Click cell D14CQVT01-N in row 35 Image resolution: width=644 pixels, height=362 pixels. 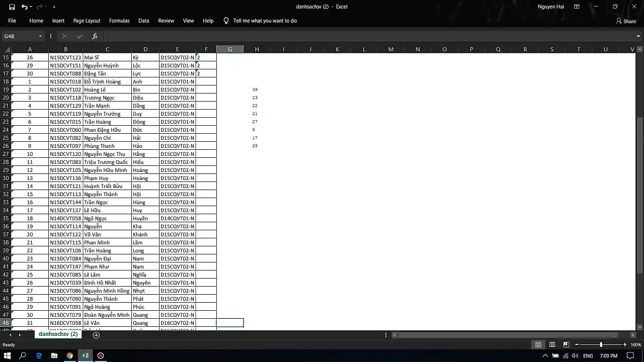pos(178,218)
